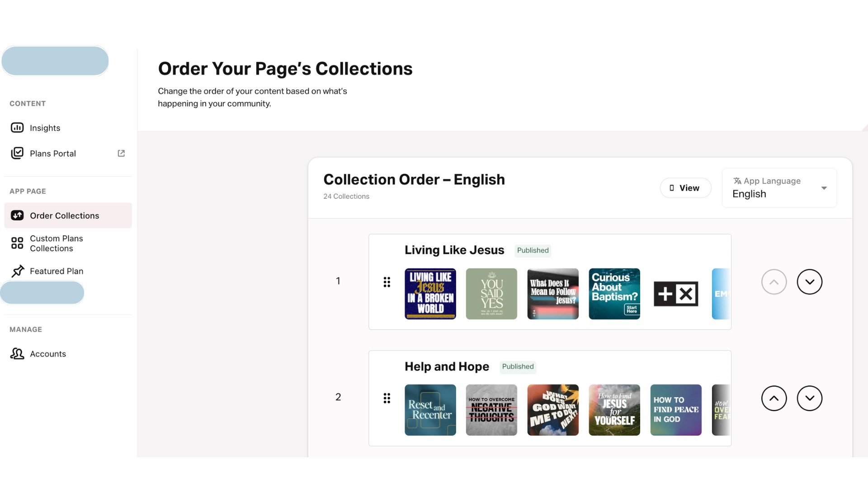
Task: Select the You Said Yes plan thumbnail
Action: pos(491,294)
